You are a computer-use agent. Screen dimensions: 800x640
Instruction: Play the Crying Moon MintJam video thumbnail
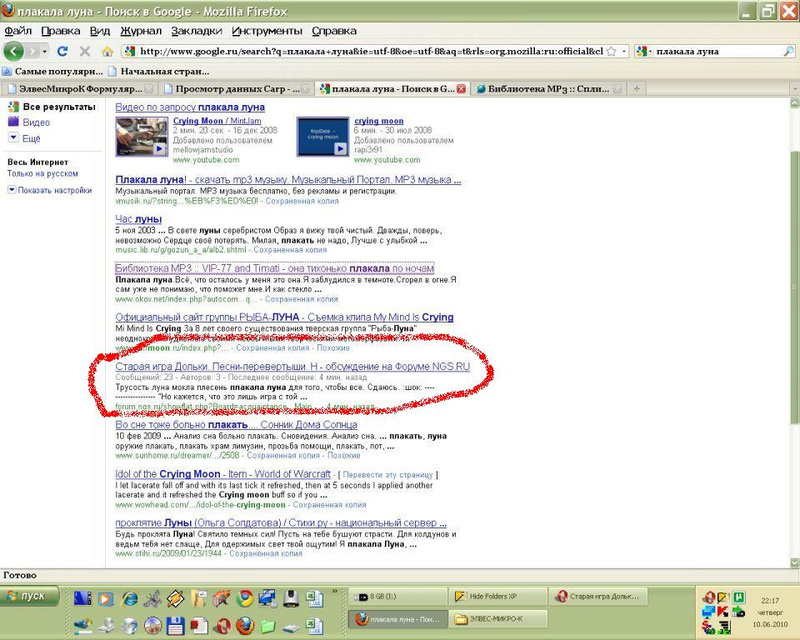coord(142,136)
